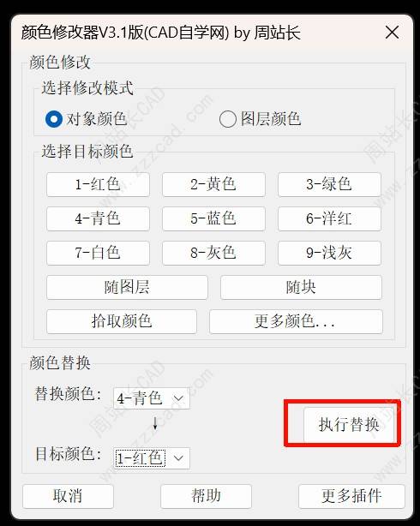Apply the 6-洋红 color button
420x526 pixels.
click(329, 218)
